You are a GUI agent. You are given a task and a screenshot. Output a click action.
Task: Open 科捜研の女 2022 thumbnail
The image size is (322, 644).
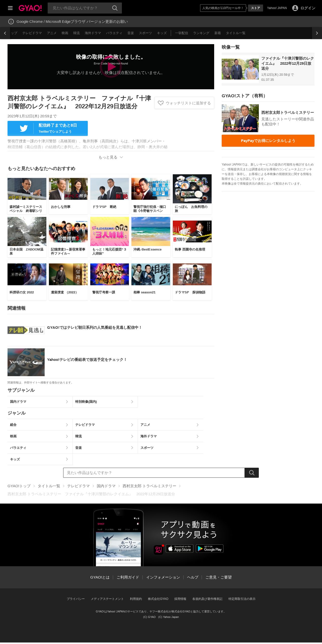[x=27, y=274]
